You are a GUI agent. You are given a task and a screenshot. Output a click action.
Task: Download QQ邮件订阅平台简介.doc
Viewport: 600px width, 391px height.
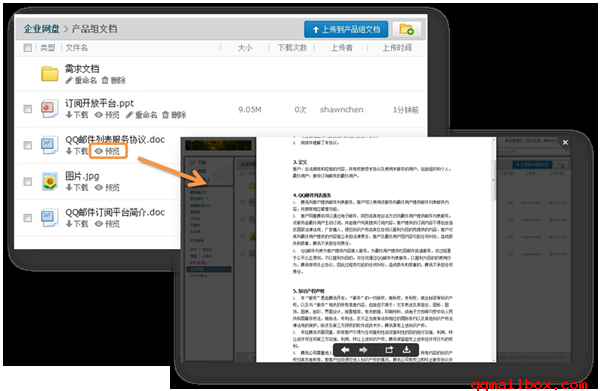pyautogui.click(x=77, y=224)
